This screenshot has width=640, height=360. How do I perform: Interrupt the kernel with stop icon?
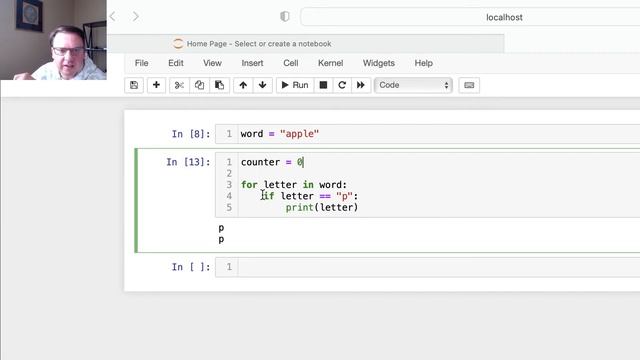[x=323, y=85]
